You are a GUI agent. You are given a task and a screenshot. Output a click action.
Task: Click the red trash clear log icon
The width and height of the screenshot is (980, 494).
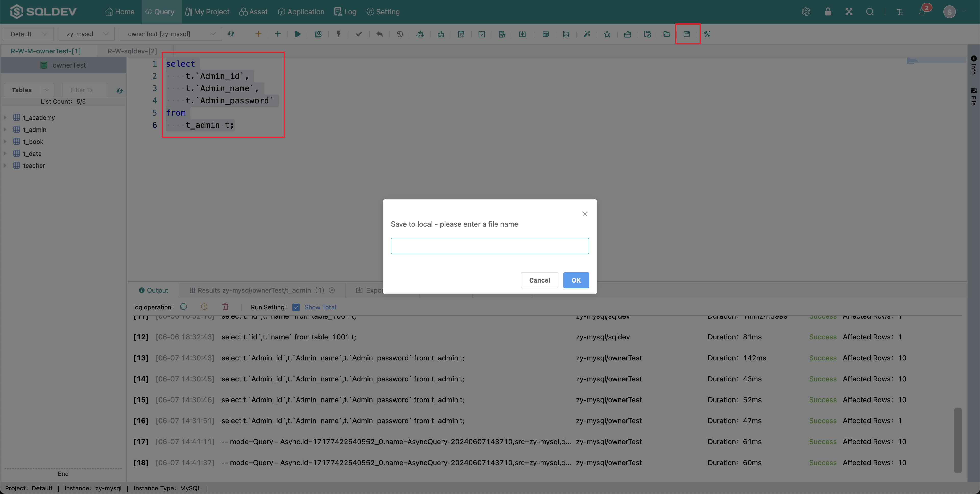click(x=225, y=307)
